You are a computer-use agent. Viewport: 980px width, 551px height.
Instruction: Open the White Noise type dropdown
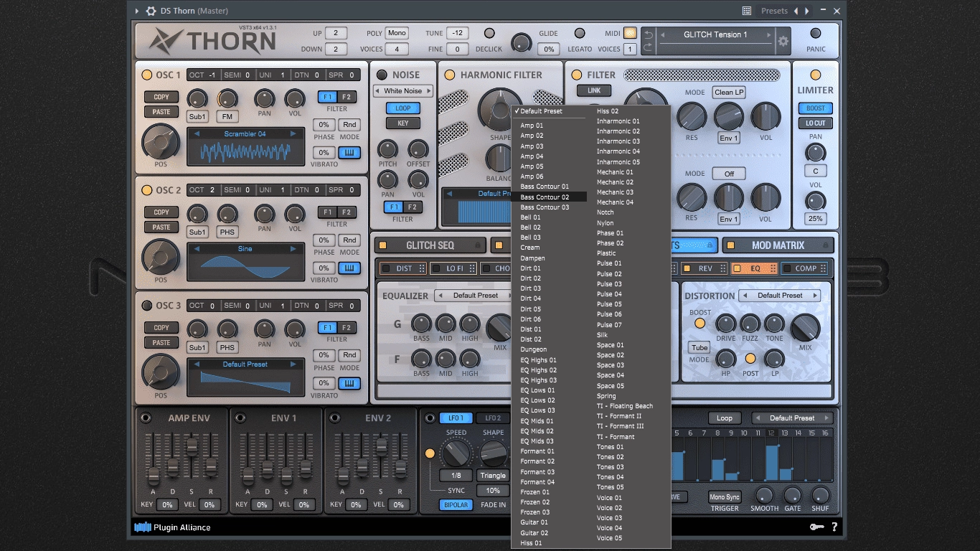[x=402, y=91]
